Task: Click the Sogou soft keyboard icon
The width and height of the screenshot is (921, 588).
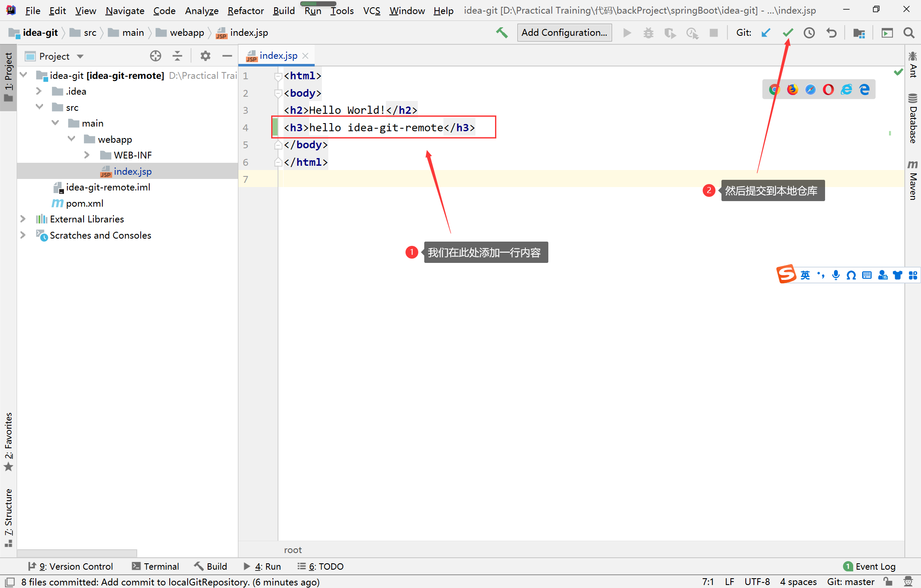Action: [x=866, y=275]
